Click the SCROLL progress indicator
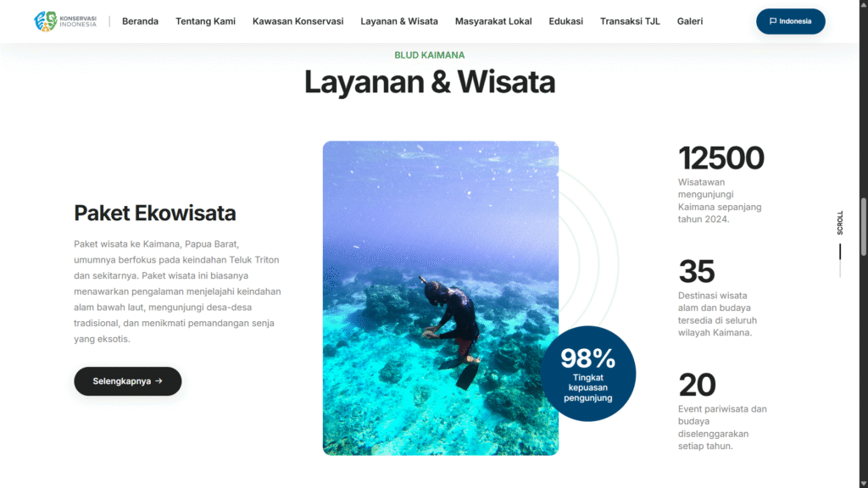 pos(840,243)
